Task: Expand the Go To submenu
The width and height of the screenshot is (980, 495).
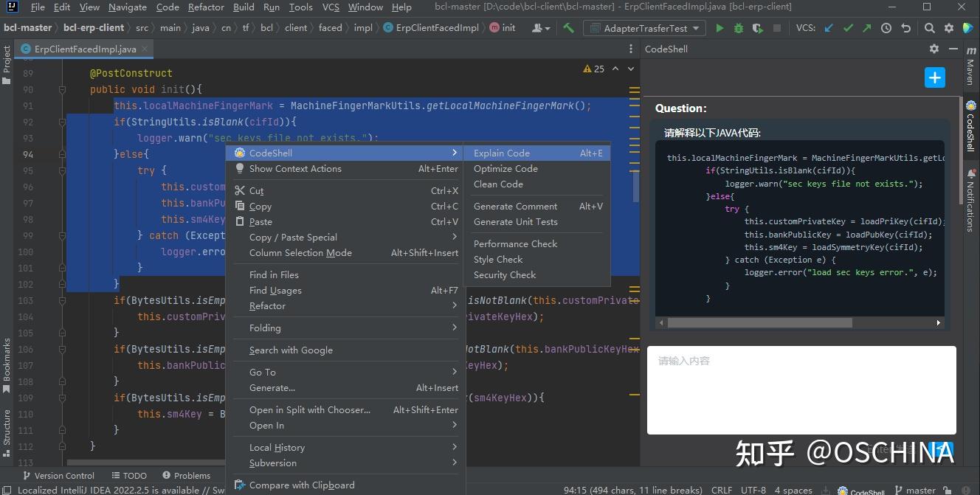Action: [x=346, y=372]
